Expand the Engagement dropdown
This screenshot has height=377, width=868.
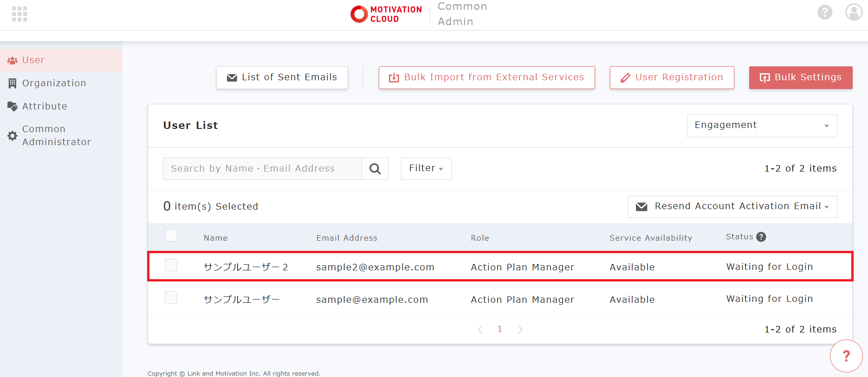click(762, 126)
